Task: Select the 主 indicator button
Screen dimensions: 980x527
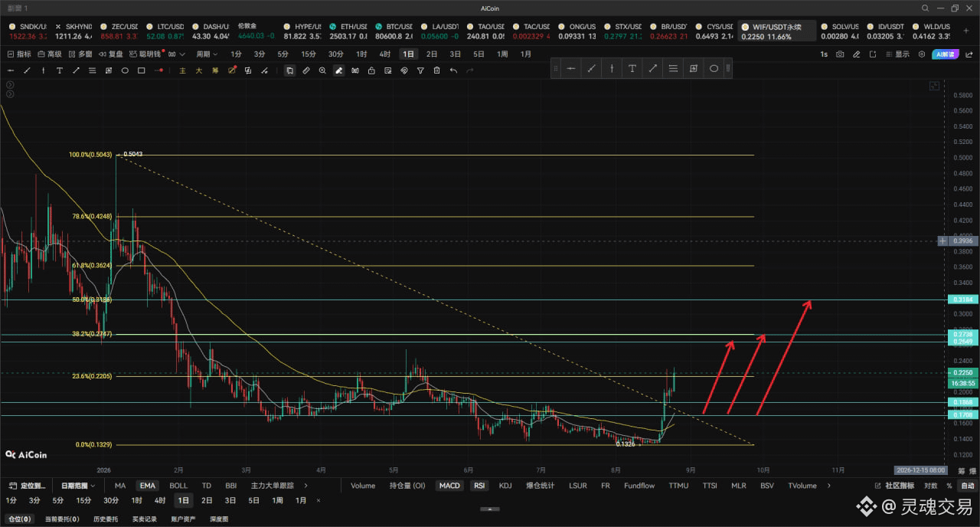Action: tap(182, 70)
